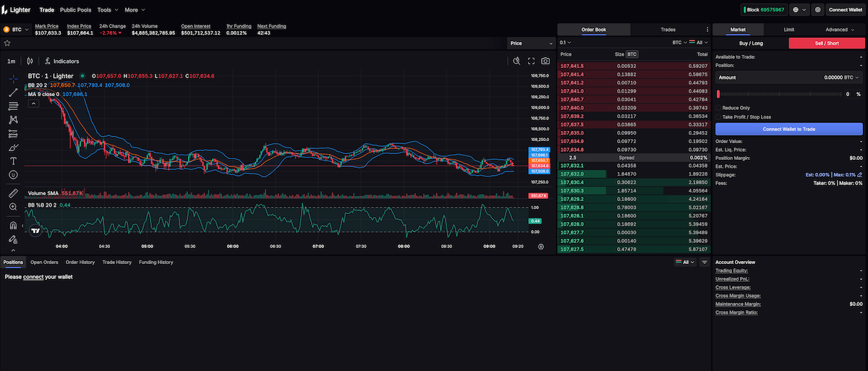Open the emoji sticker tool
This screenshot has width=868, height=371.
pyautogui.click(x=13, y=174)
